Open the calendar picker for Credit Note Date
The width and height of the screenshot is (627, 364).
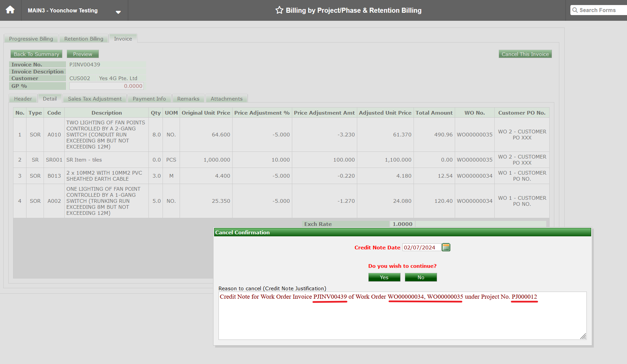[x=446, y=247]
